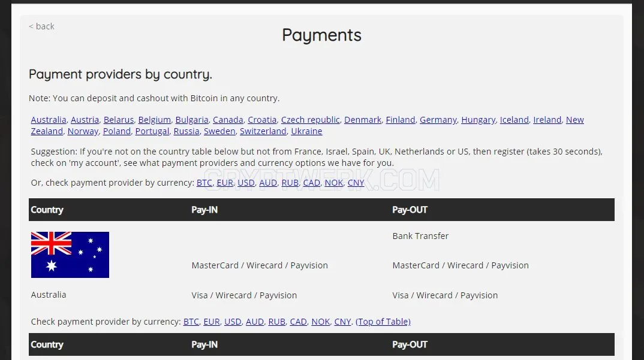Select the Sweden country link
This screenshot has height=360, width=644.
click(219, 131)
